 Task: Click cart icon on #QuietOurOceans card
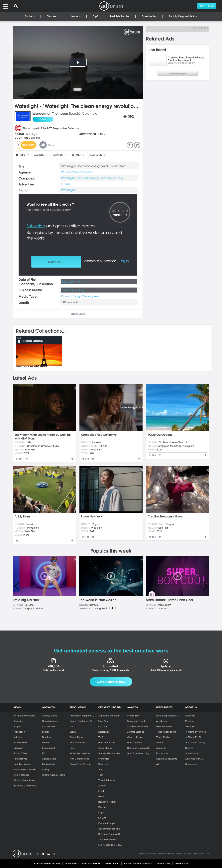click(160, 455)
